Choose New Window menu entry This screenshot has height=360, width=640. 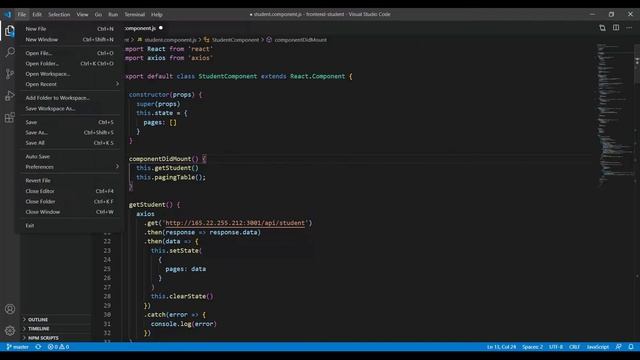coord(70,40)
